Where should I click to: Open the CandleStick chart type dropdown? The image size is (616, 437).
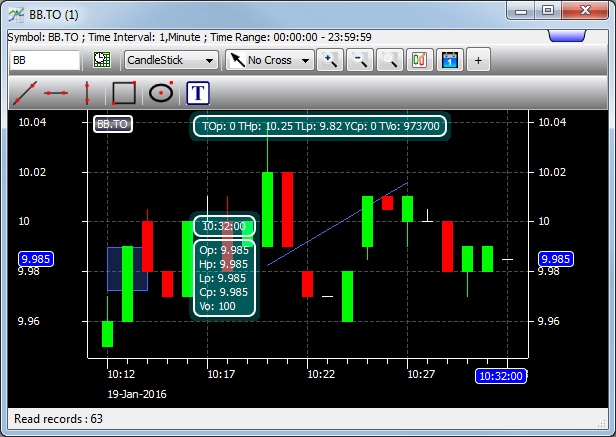(171, 60)
